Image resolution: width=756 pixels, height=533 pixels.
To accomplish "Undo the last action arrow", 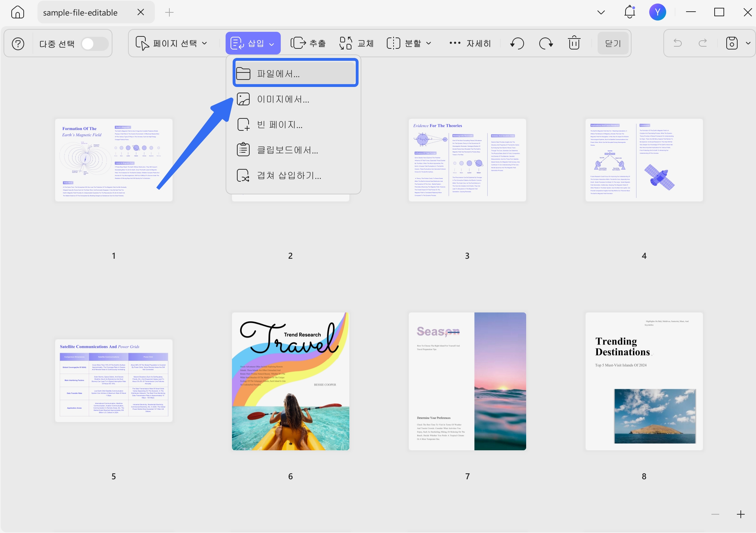I will [x=678, y=43].
